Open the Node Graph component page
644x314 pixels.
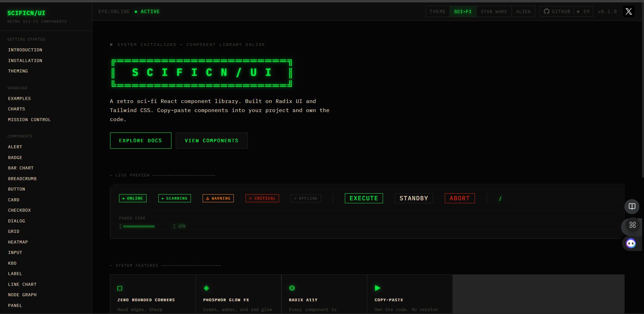tap(22, 295)
